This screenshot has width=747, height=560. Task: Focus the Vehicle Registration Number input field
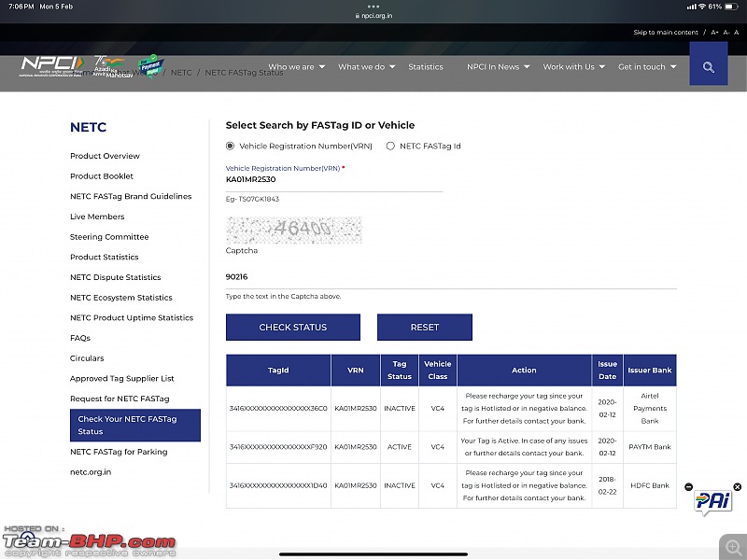[x=334, y=180]
